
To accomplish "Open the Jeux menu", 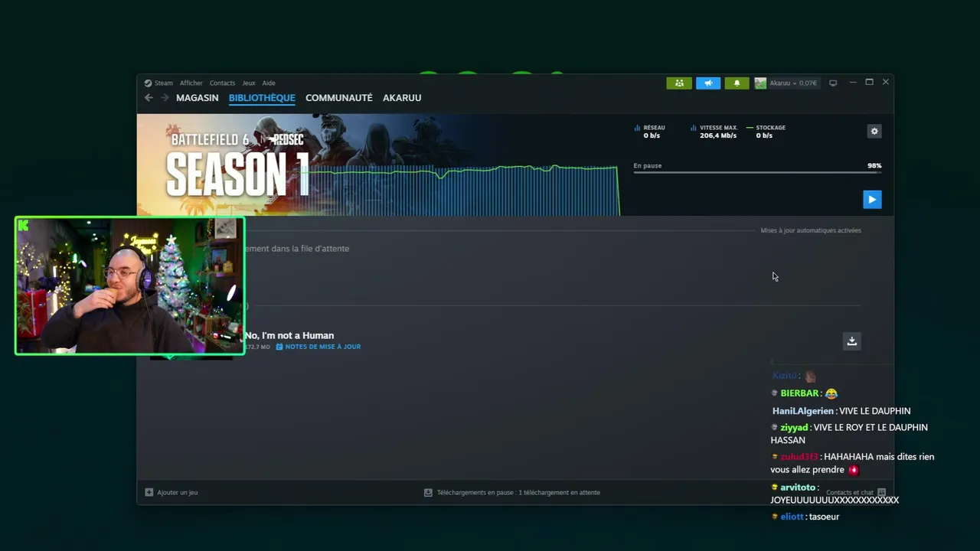I will pos(249,83).
